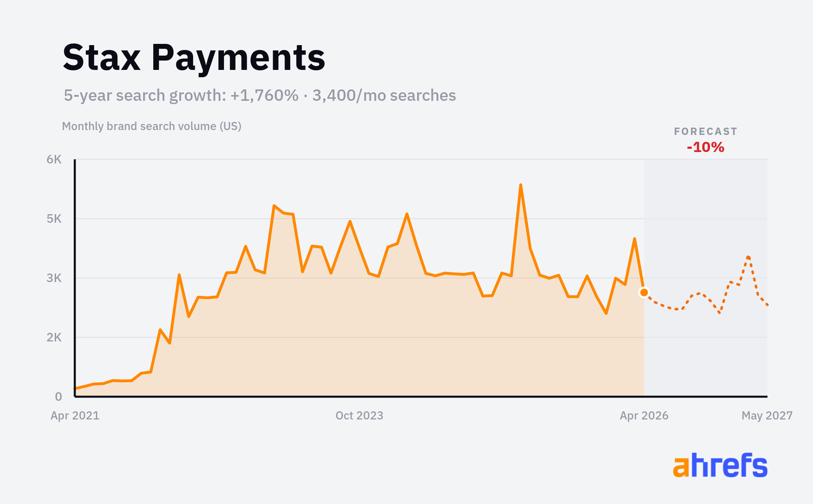Click the 3K y-axis label
813x504 pixels.
(54, 278)
